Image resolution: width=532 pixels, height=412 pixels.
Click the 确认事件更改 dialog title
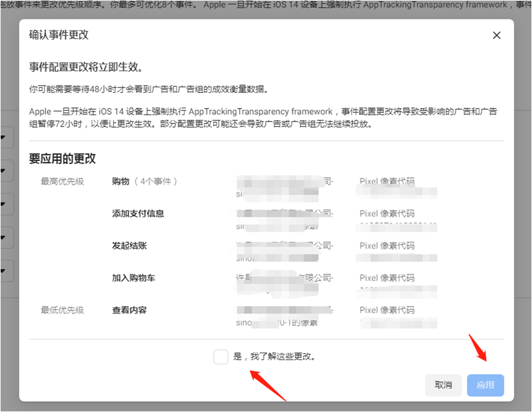point(59,35)
